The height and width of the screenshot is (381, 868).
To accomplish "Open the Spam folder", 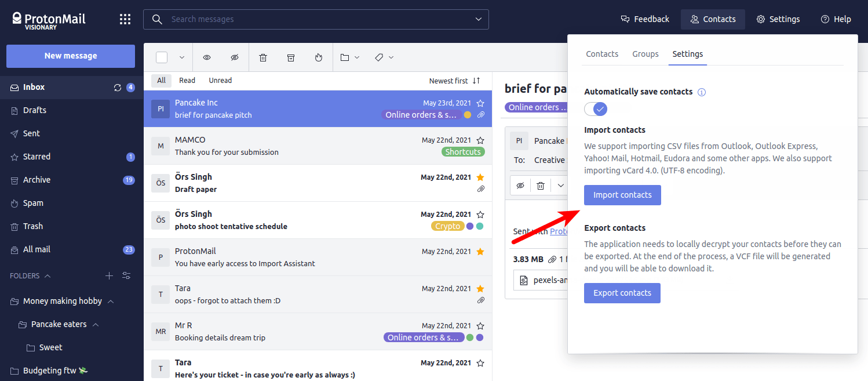I will click(x=32, y=203).
